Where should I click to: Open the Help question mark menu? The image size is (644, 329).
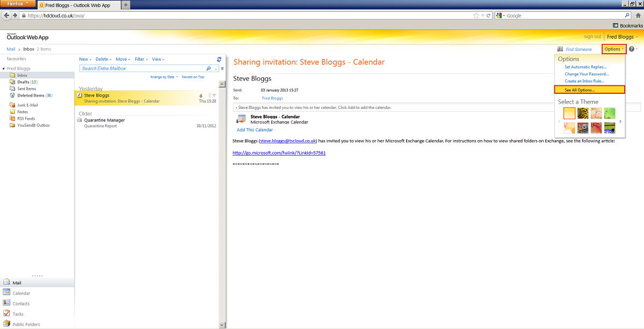633,49
